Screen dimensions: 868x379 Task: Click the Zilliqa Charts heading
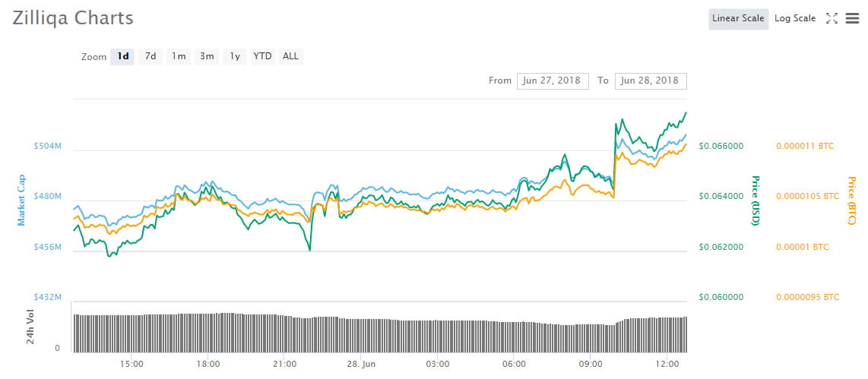pos(73,18)
